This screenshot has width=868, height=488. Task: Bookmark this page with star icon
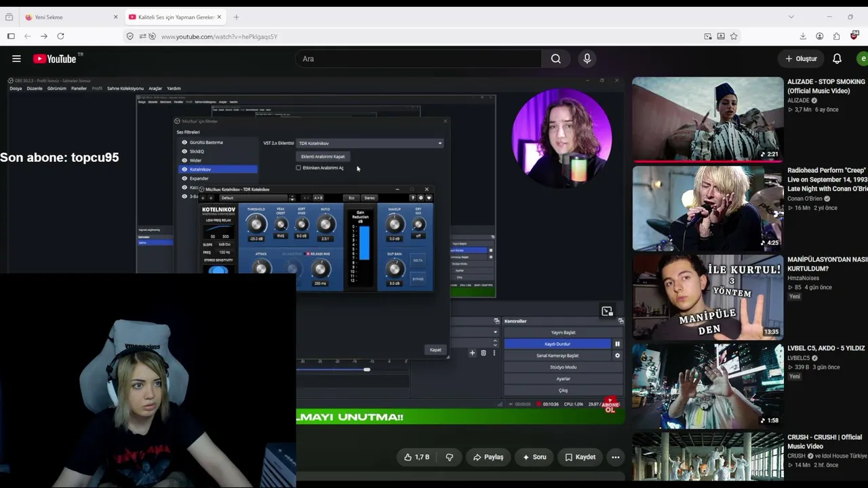[x=734, y=36]
